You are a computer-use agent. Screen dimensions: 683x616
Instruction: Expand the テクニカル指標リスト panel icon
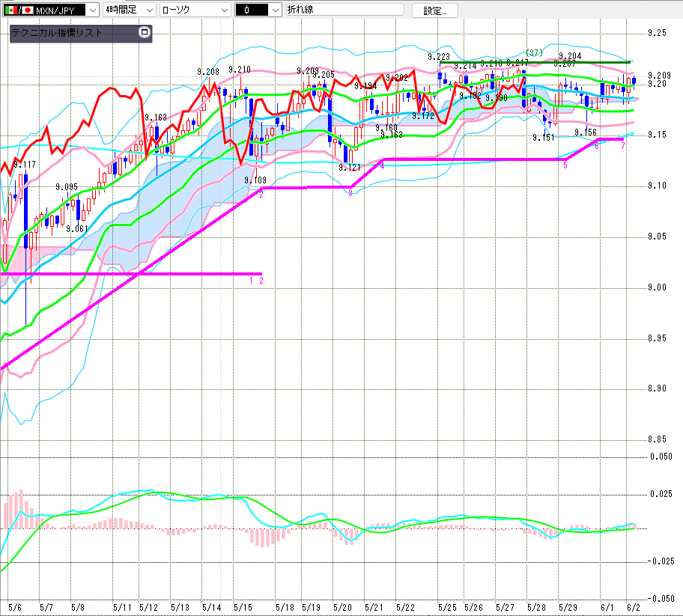pos(145,31)
